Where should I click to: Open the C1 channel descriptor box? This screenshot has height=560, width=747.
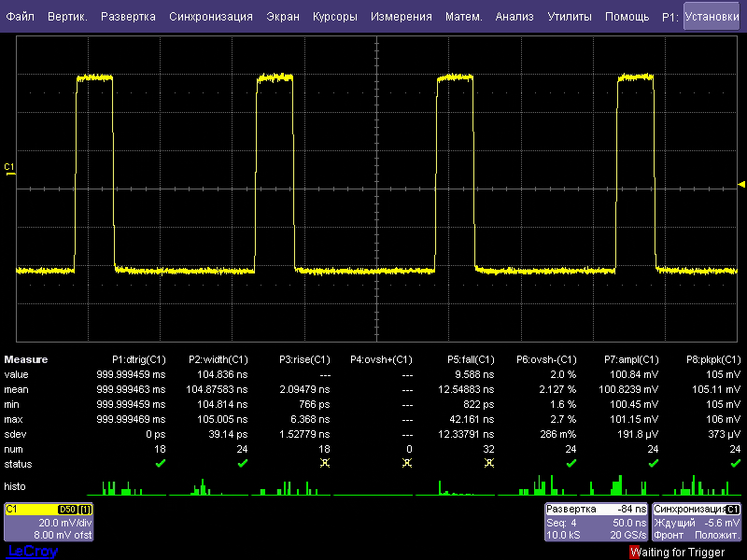48,522
